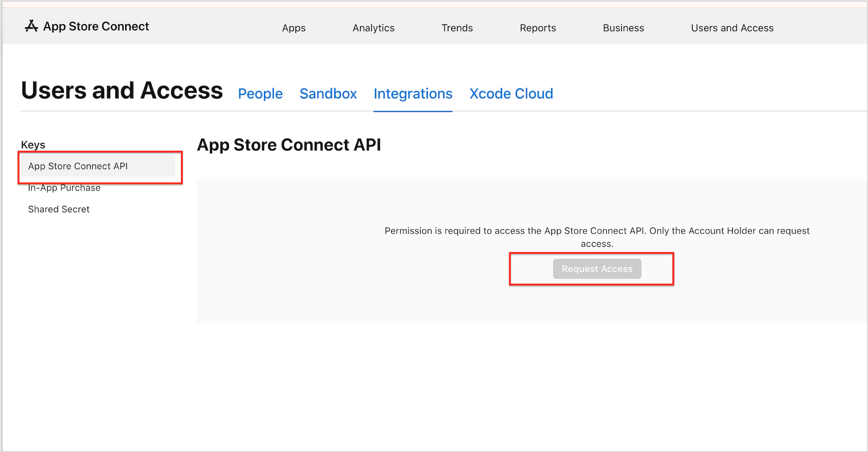Select the Integrations tab
Screen dimensions: 868x452
tap(413, 94)
